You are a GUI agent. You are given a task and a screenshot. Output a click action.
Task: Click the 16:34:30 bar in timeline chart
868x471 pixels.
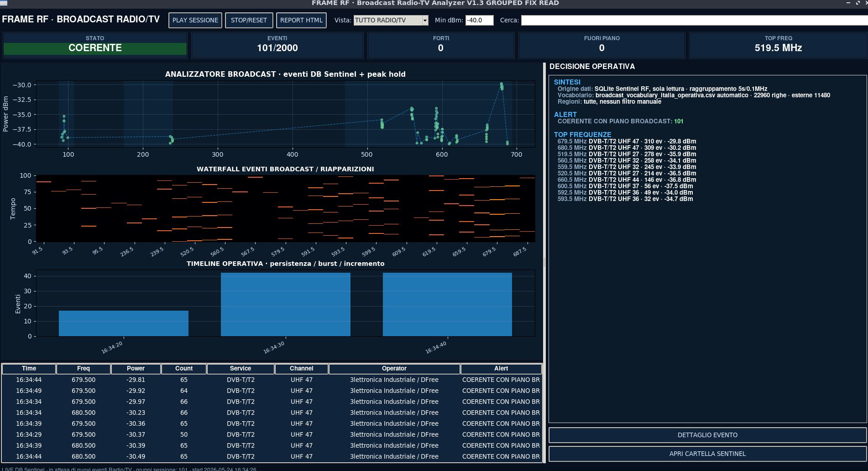click(286, 304)
